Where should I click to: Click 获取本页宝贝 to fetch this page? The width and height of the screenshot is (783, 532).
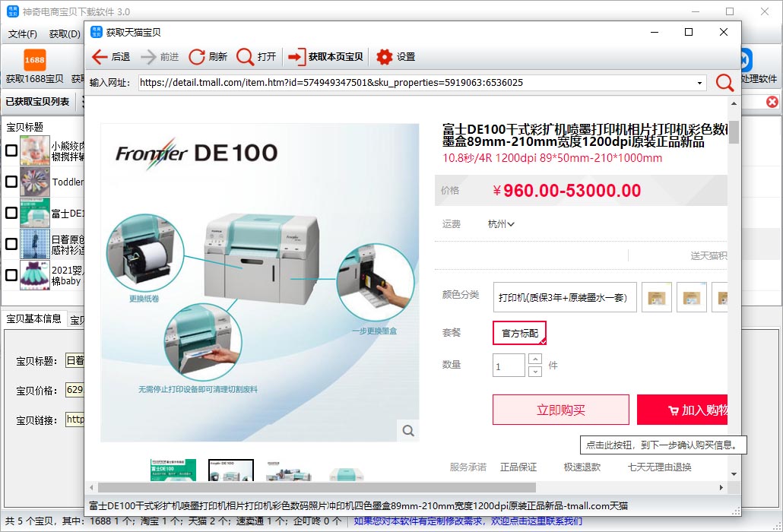(x=325, y=57)
